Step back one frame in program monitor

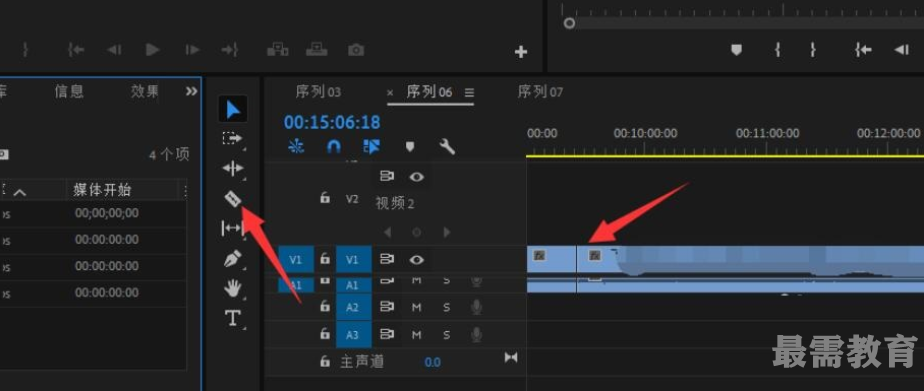(x=902, y=50)
